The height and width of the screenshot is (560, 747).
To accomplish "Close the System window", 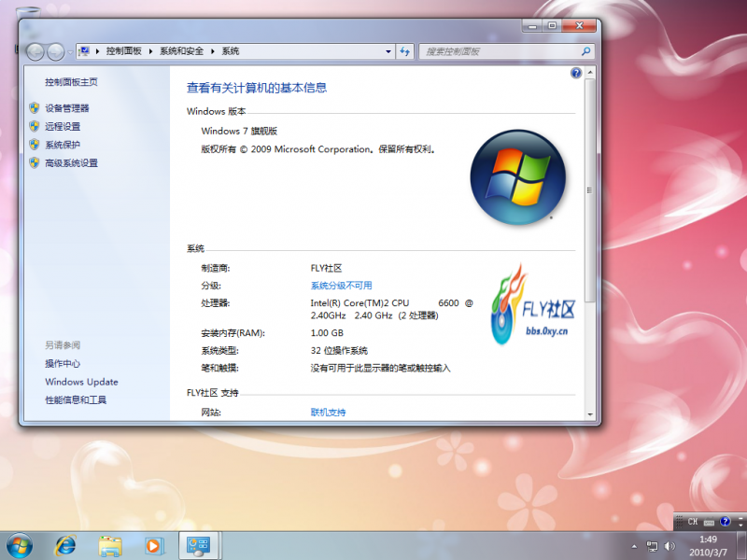I will coord(579,25).
